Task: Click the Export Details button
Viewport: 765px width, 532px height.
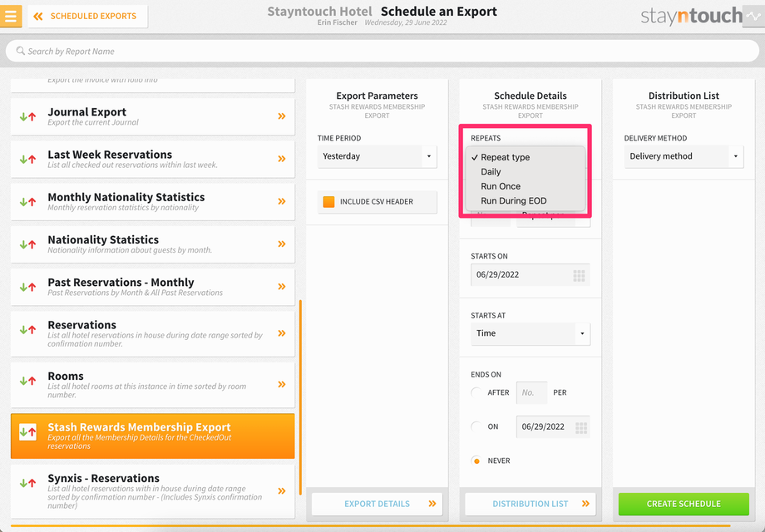Action: (378, 504)
